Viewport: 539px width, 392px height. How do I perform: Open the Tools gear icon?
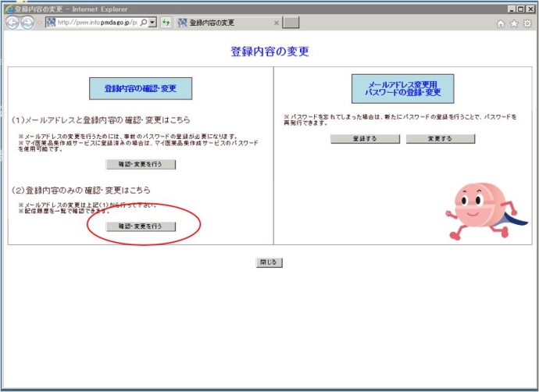point(527,23)
